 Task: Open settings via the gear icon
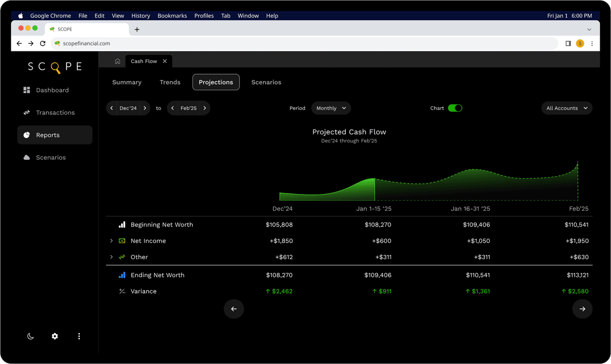click(54, 336)
